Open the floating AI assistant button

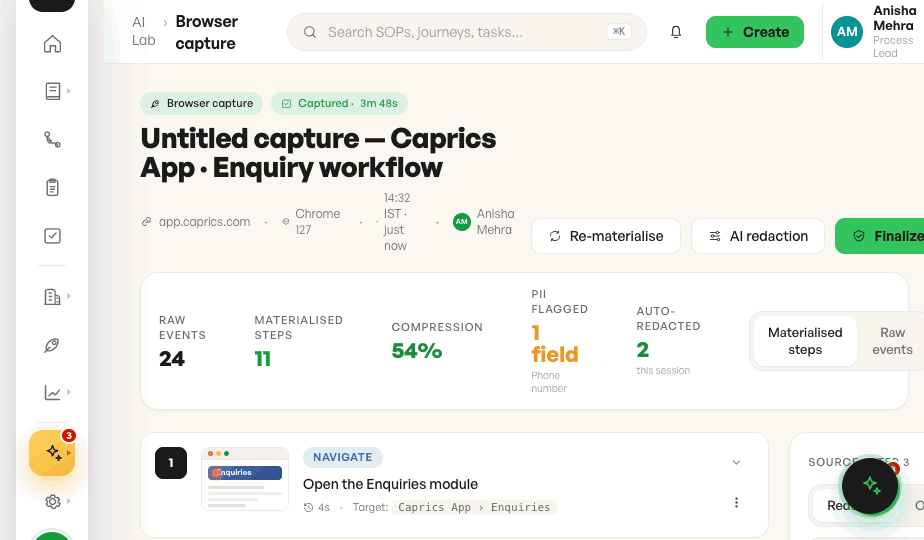(x=870, y=485)
